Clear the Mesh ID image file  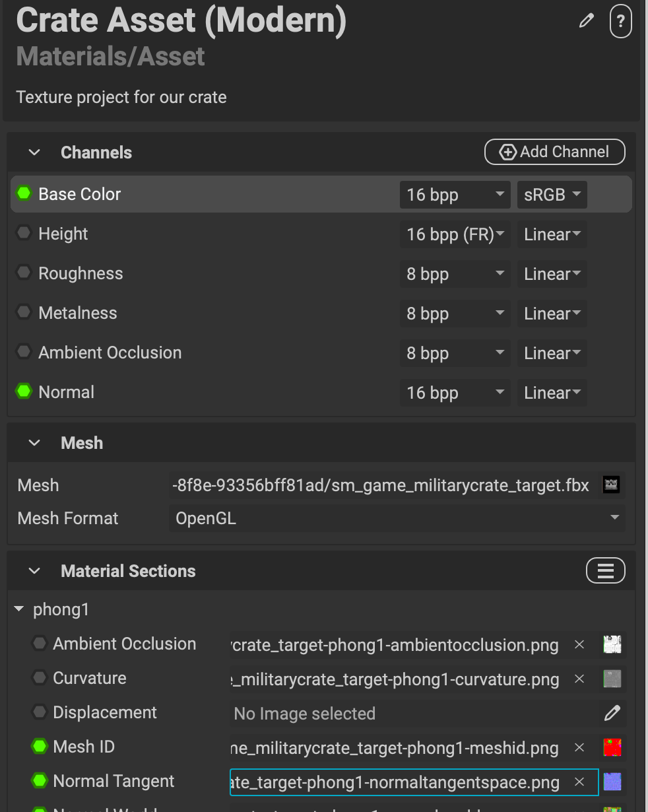coord(579,747)
